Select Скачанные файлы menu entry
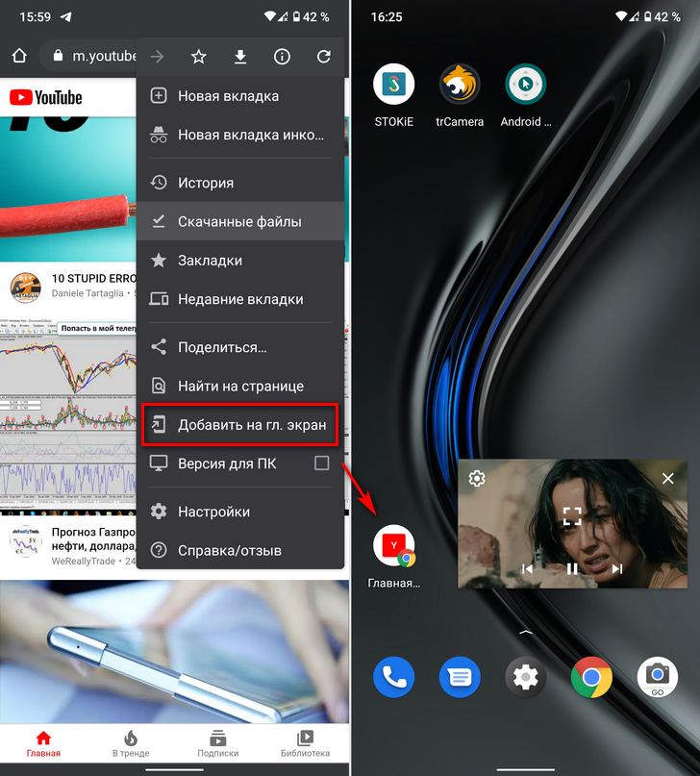Image resolution: width=700 pixels, height=776 pixels. point(240,221)
